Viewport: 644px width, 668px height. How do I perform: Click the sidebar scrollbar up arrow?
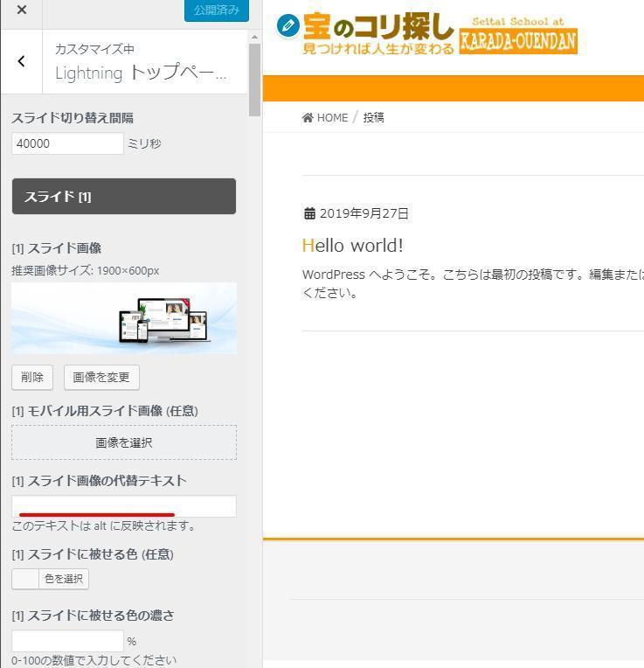click(x=254, y=37)
